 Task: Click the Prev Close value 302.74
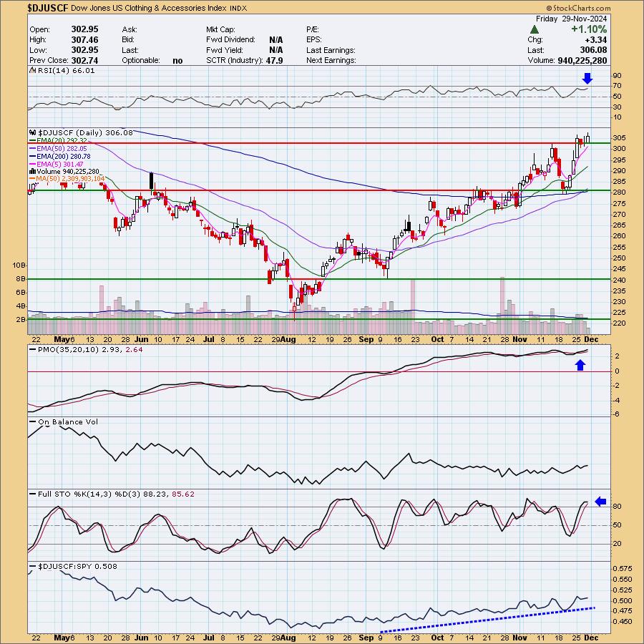click(x=84, y=60)
